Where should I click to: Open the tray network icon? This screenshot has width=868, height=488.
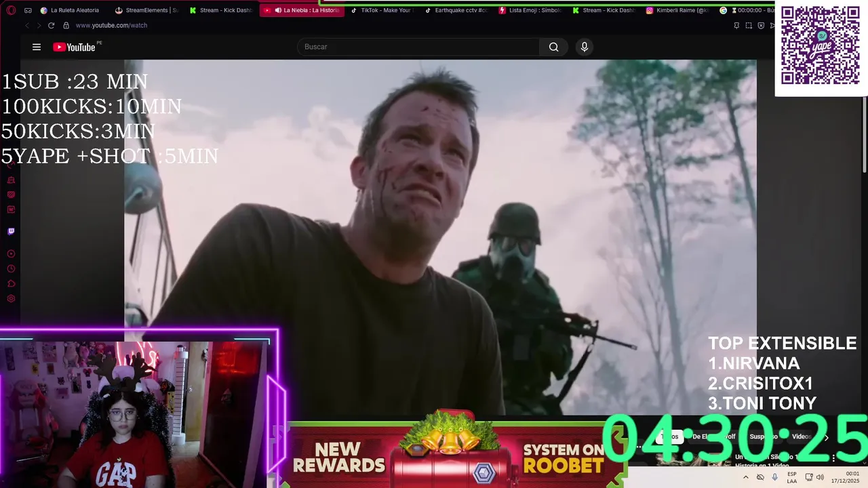click(809, 477)
